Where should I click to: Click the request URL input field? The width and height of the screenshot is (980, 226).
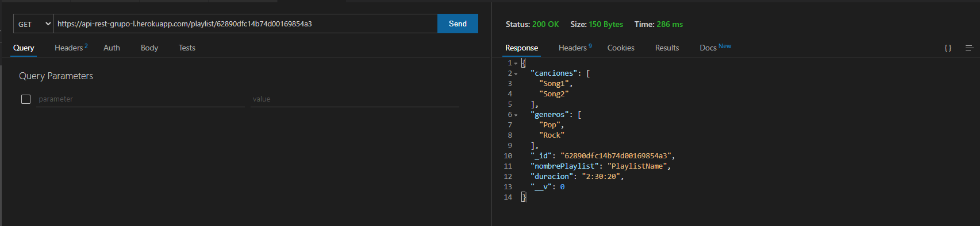[245, 24]
